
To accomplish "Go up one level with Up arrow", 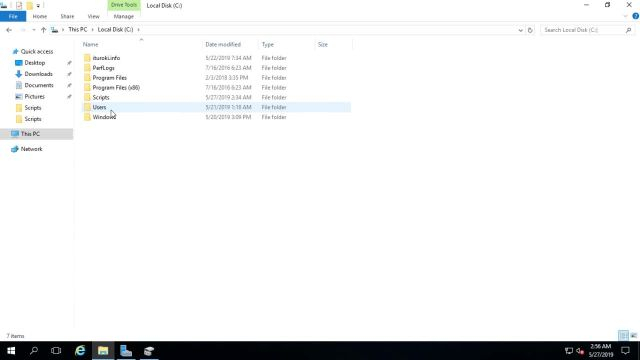I will point(43,30).
